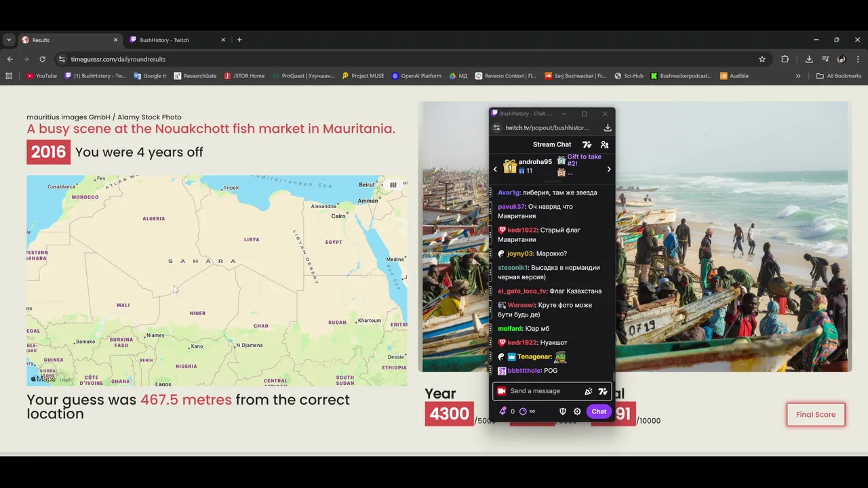Viewport: 868px width, 488px height.
Task: Open the media controls icon
Action: point(825,59)
